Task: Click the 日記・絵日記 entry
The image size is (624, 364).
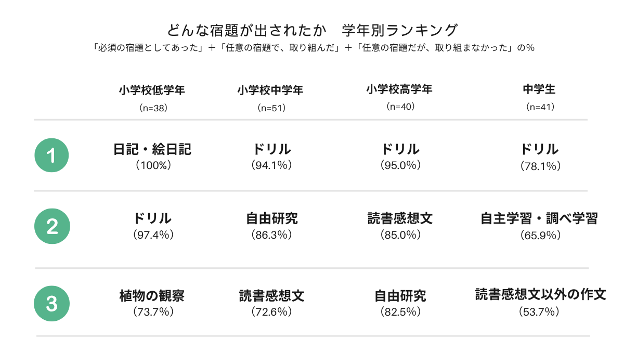Action: click(152, 150)
